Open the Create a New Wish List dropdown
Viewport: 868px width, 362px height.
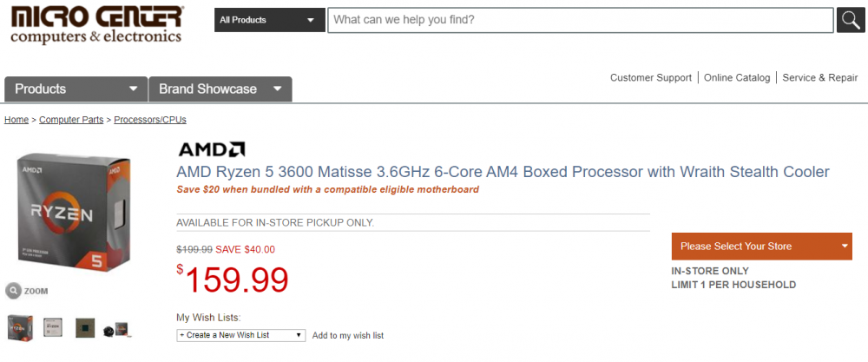[240, 335]
